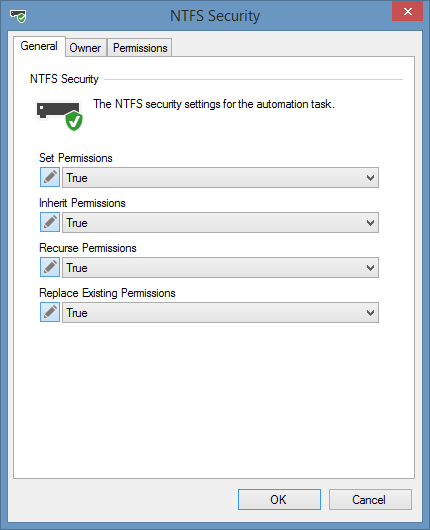Click the pencil icon beside Inherit Permissions

coord(50,222)
